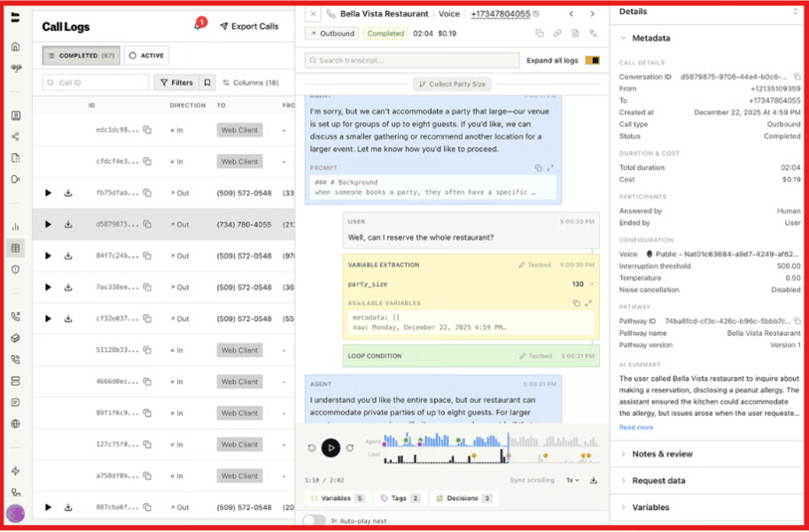Image resolution: width=809 pixels, height=532 pixels.
Task: Open Testbed link in Variable Extraction
Action: tap(534, 265)
